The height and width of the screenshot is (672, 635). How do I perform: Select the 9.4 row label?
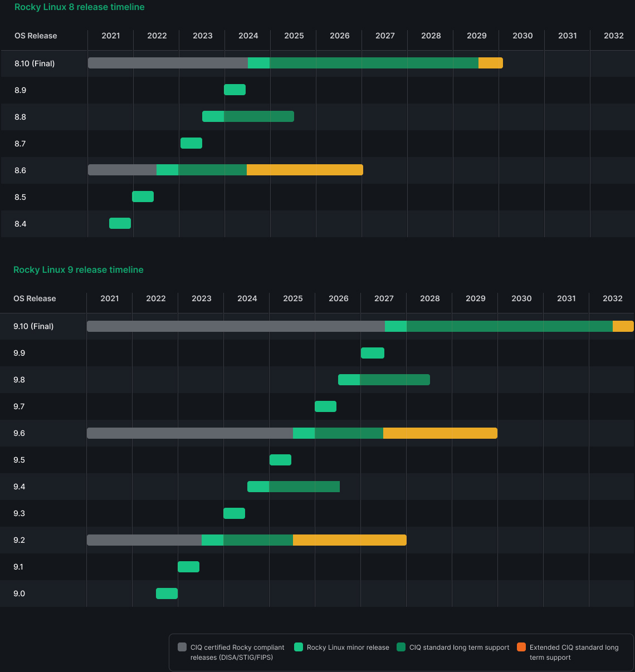[x=19, y=487]
